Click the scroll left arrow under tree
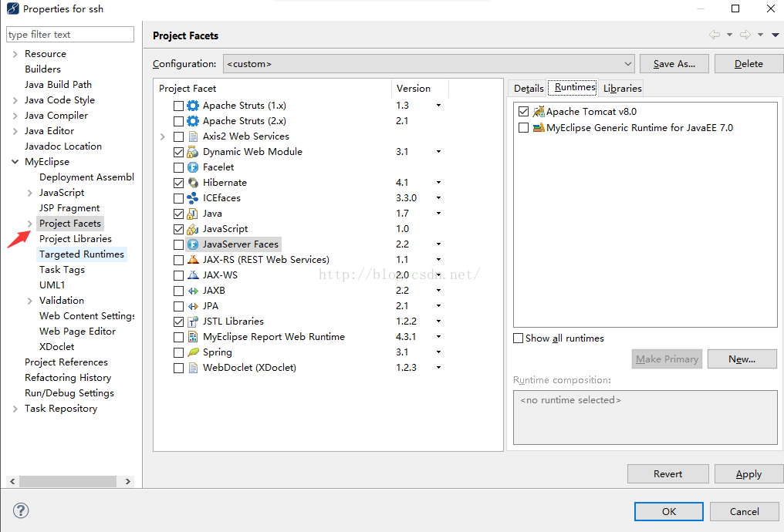Image resolution: width=784 pixels, height=532 pixels. tap(12, 482)
